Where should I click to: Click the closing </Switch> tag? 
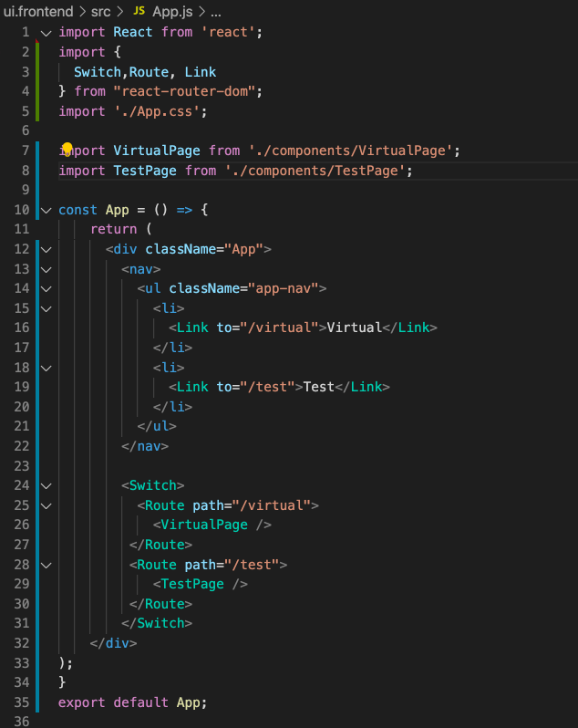tap(157, 623)
